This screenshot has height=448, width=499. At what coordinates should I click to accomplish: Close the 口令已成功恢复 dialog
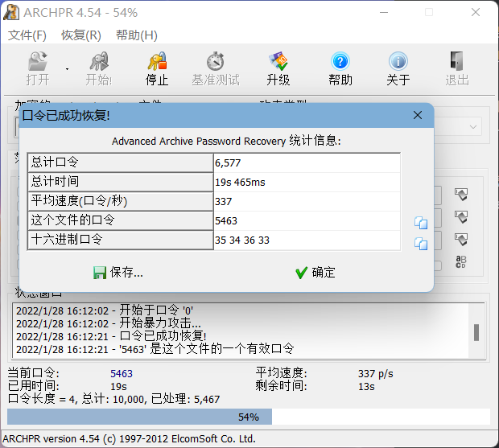tap(418, 115)
